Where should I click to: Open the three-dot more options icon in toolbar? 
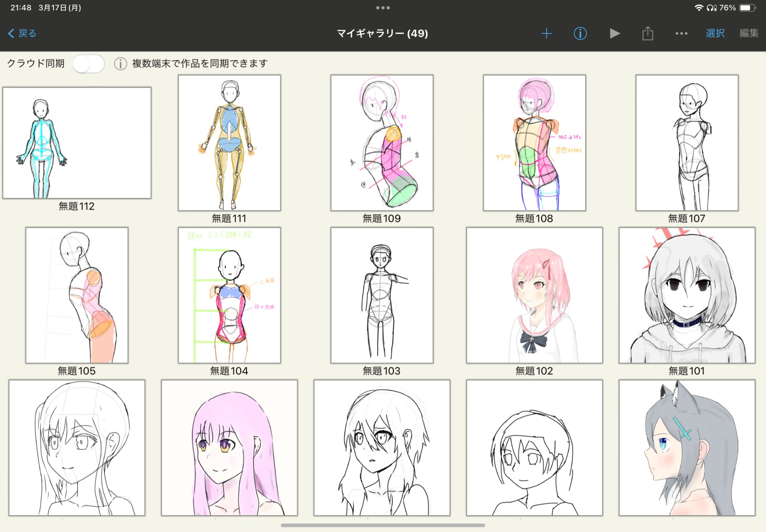[x=681, y=34]
